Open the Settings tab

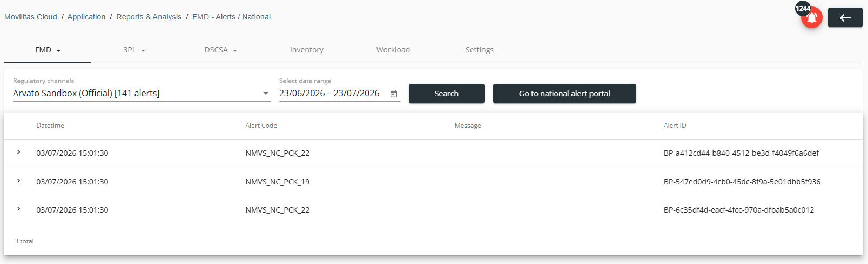pyautogui.click(x=480, y=50)
